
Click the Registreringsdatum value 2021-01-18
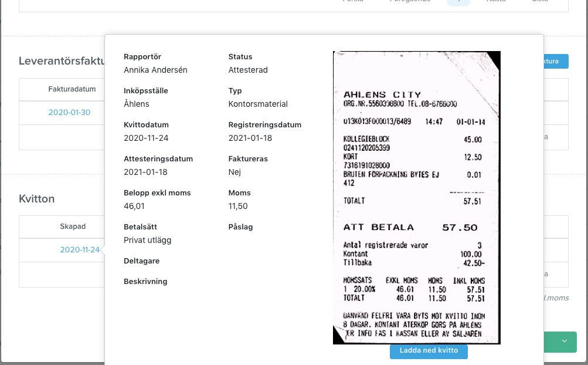coord(250,138)
